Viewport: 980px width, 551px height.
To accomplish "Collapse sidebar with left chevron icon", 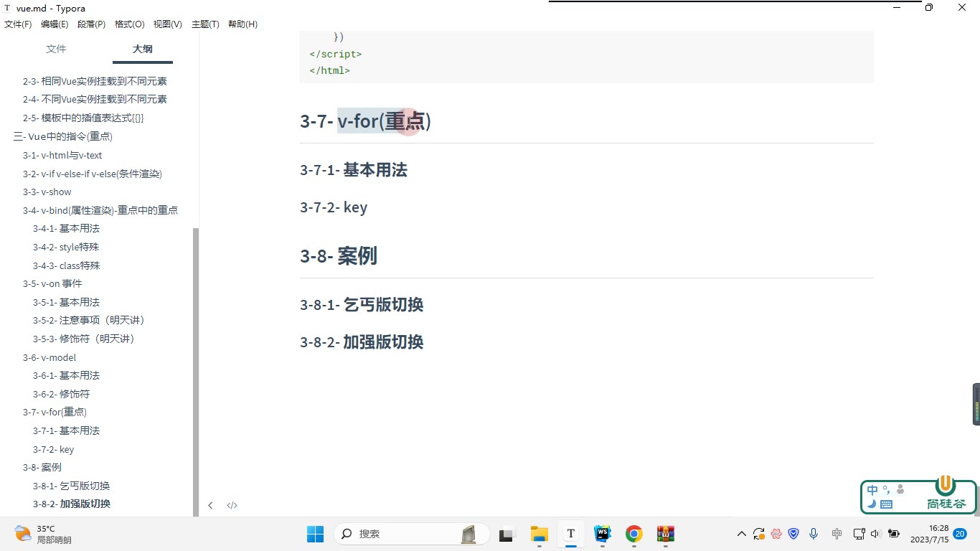I will coord(210,505).
